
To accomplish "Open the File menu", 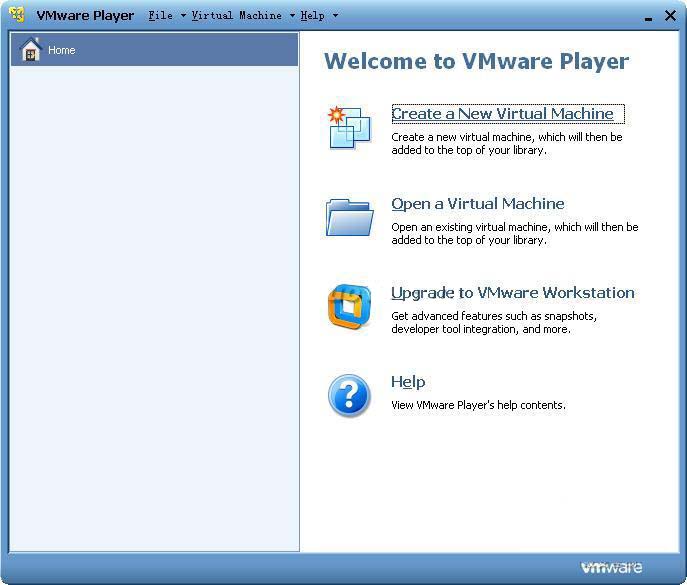I will point(160,16).
